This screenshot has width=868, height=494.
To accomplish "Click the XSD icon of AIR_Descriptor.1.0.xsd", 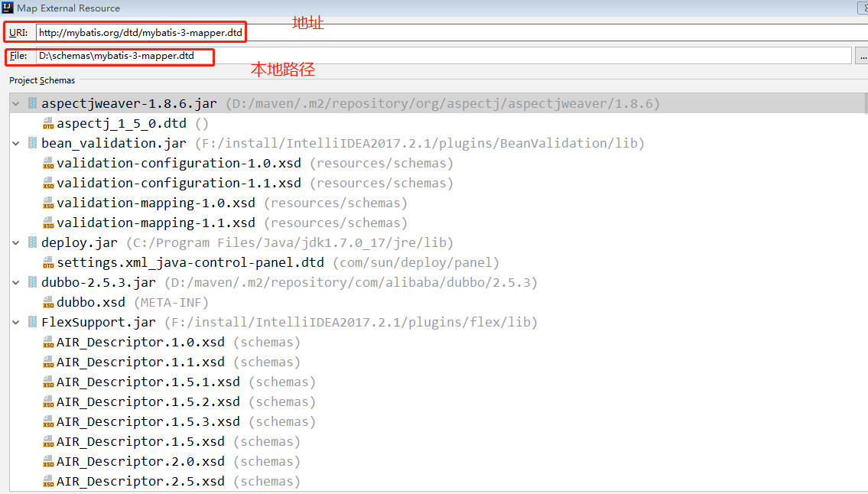I will point(48,343).
